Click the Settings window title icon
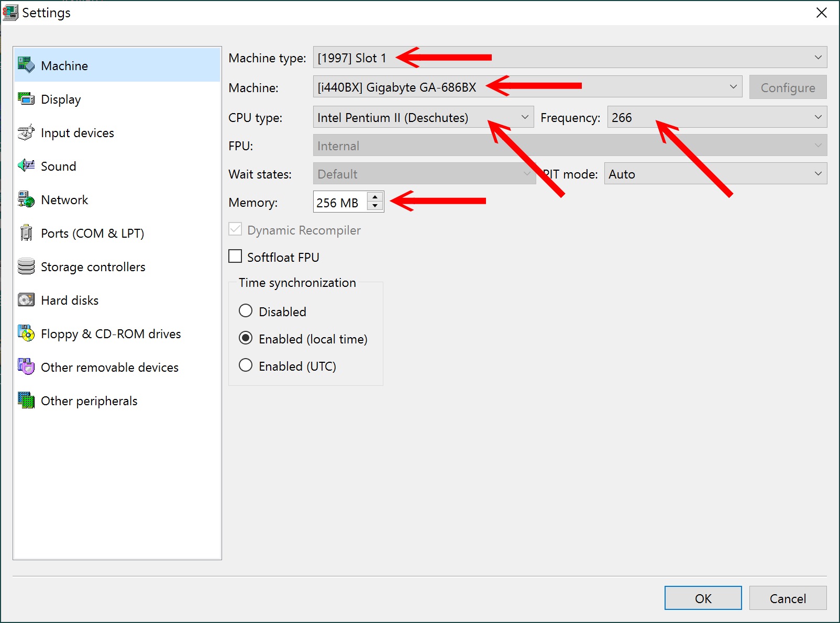This screenshot has width=840, height=623. [x=10, y=13]
